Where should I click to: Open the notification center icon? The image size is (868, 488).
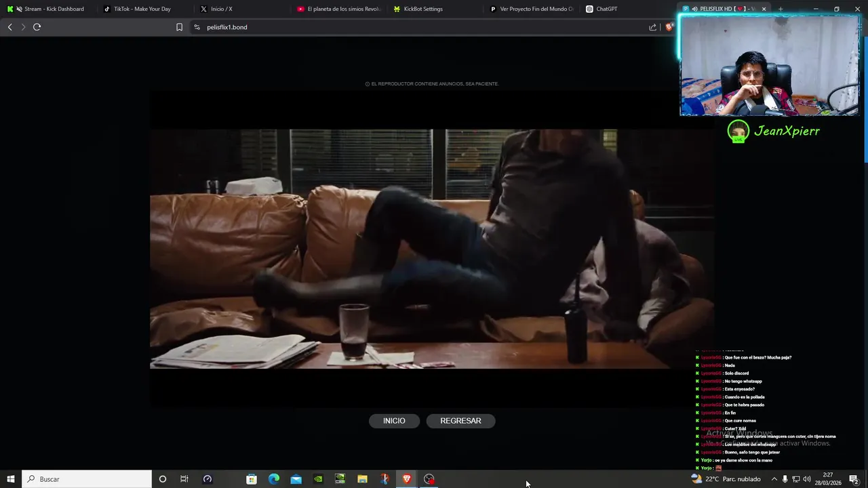pos(854,479)
